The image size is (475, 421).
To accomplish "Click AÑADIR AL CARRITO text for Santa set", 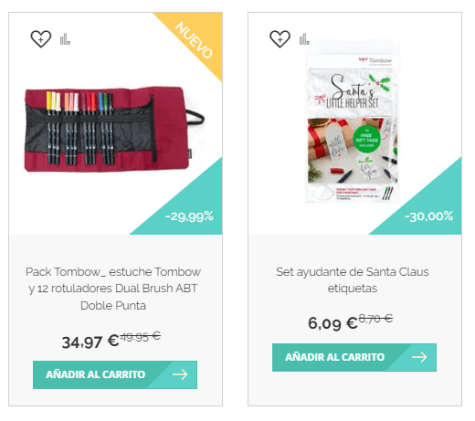I will [x=335, y=357].
